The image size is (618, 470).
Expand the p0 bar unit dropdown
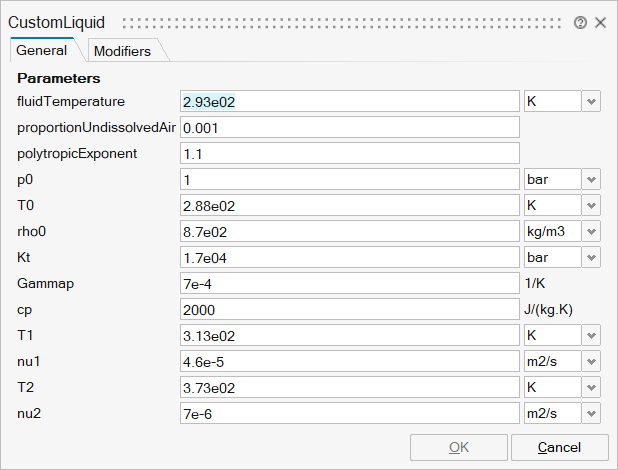pos(591,179)
